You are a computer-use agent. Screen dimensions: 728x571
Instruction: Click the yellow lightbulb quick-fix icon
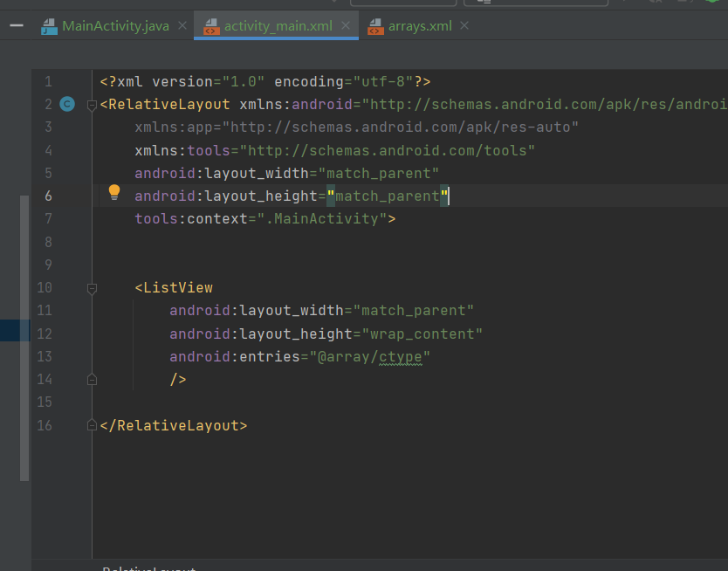point(113,192)
